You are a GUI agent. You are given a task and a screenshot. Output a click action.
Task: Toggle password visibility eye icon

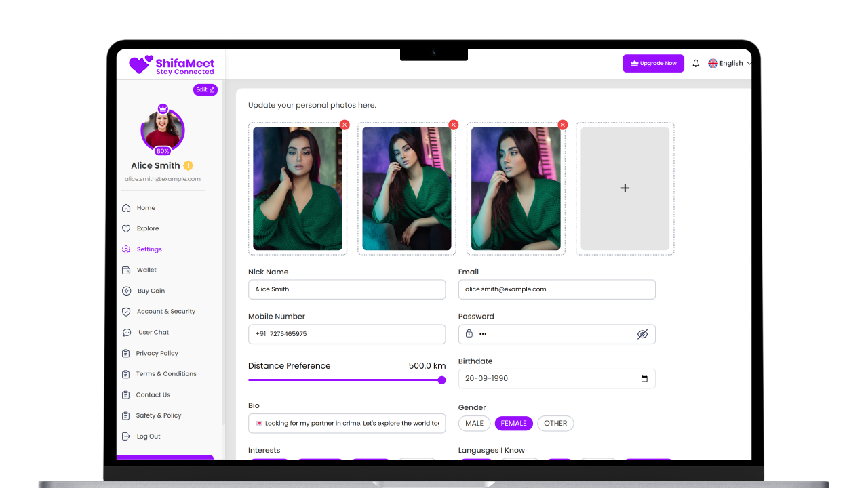pos(642,334)
